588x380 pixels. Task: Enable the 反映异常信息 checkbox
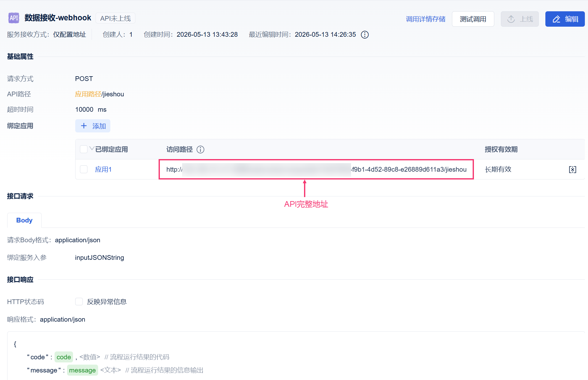[x=79, y=302]
